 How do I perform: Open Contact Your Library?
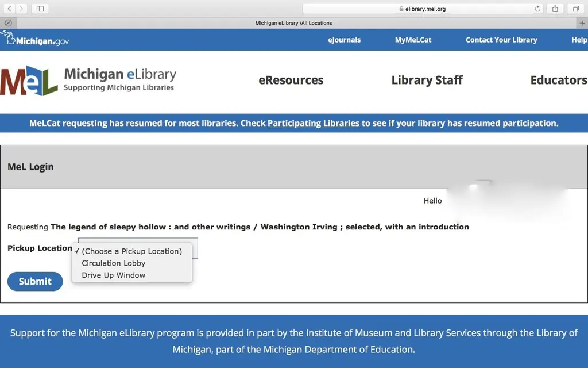[501, 40]
